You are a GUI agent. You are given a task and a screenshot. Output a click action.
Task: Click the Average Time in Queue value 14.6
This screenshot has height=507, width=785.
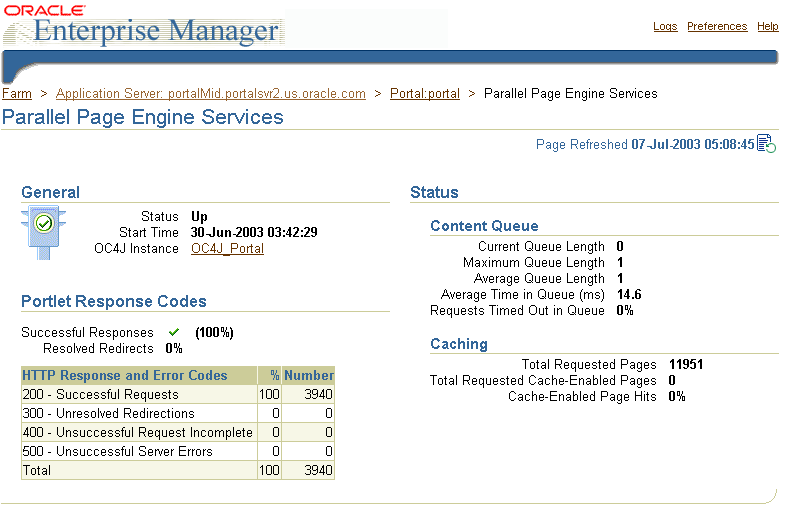click(x=629, y=294)
